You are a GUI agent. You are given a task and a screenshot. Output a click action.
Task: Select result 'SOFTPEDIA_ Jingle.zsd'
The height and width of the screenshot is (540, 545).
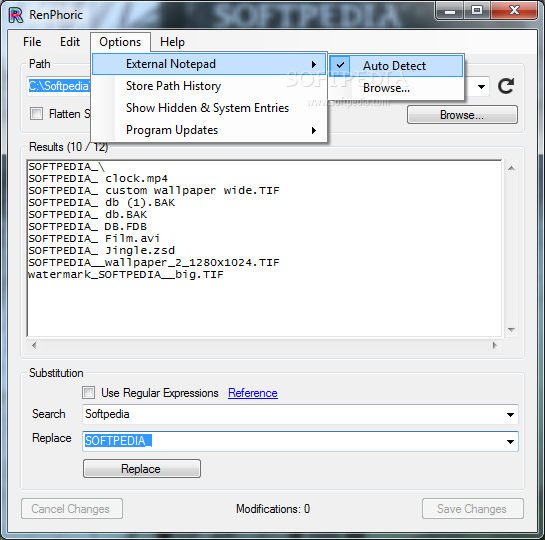point(101,251)
